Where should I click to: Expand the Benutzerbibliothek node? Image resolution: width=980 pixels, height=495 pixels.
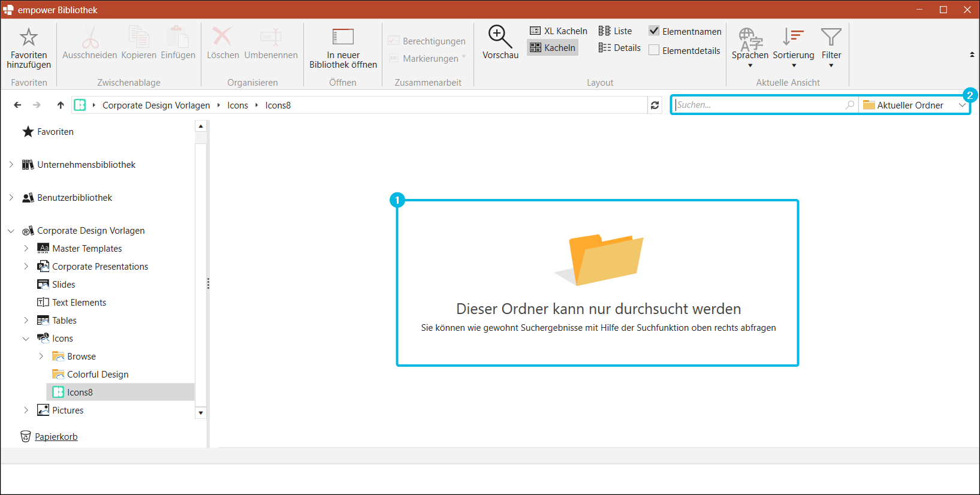coord(11,197)
